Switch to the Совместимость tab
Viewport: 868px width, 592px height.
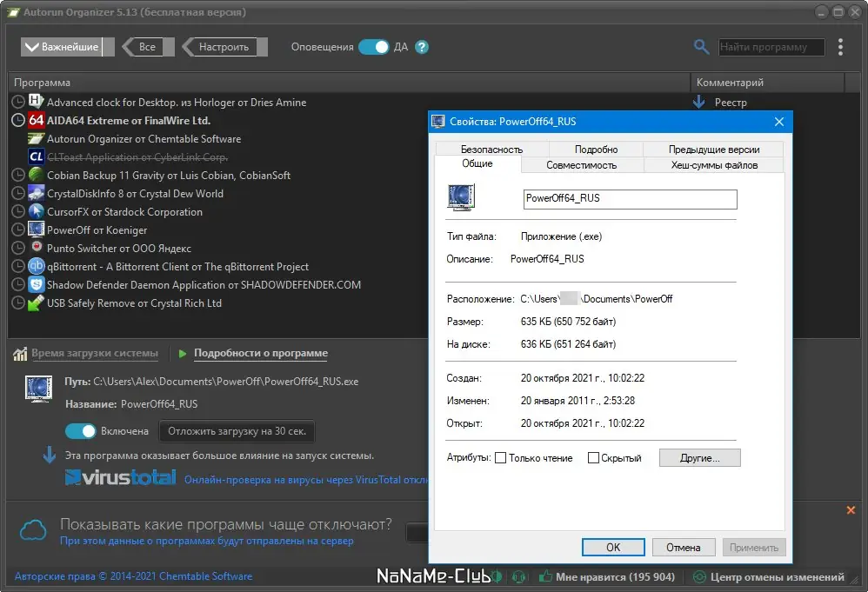click(x=582, y=165)
